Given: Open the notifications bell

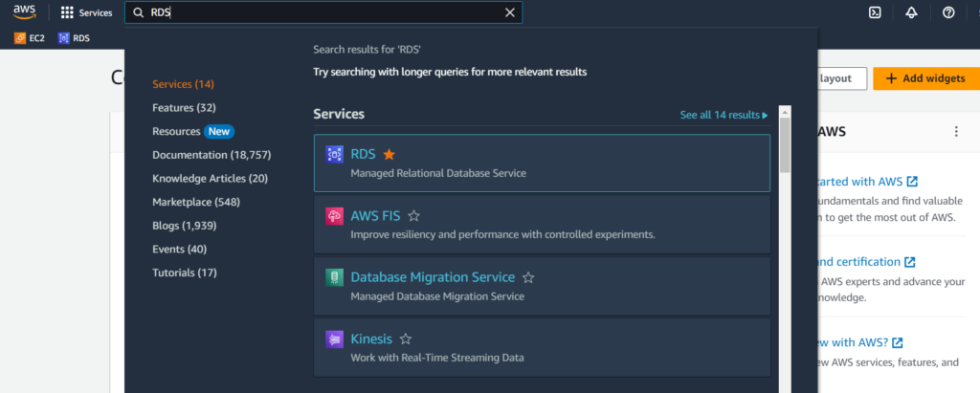Looking at the screenshot, I should [911, 12].
